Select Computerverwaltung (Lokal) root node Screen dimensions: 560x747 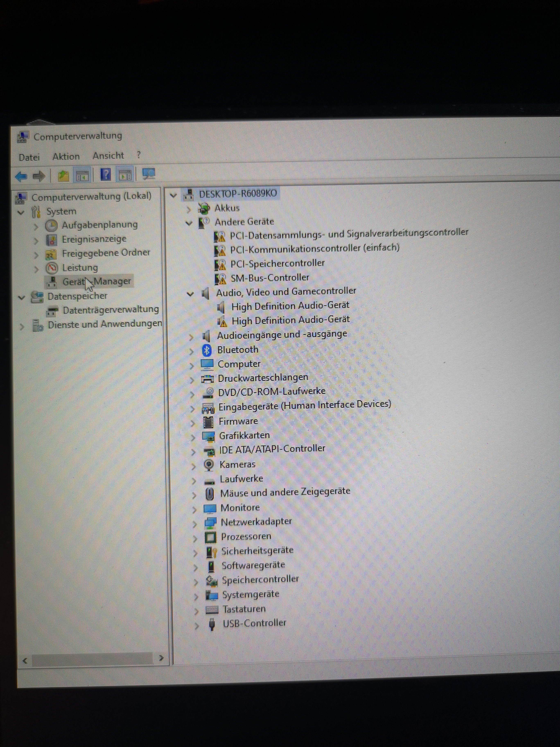pos(91,197)
